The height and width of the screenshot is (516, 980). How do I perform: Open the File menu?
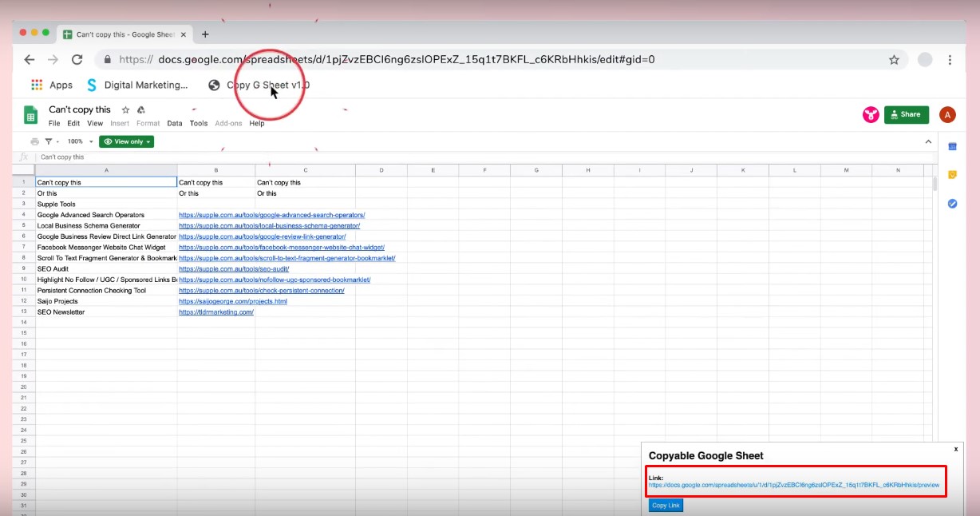coord(54,124)
